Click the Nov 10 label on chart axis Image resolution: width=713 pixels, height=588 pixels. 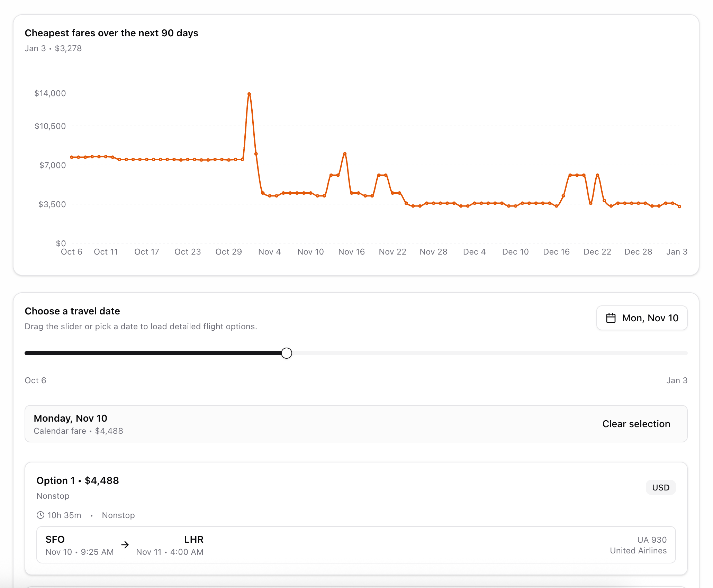pyautogui.click(x=310, y=252)
